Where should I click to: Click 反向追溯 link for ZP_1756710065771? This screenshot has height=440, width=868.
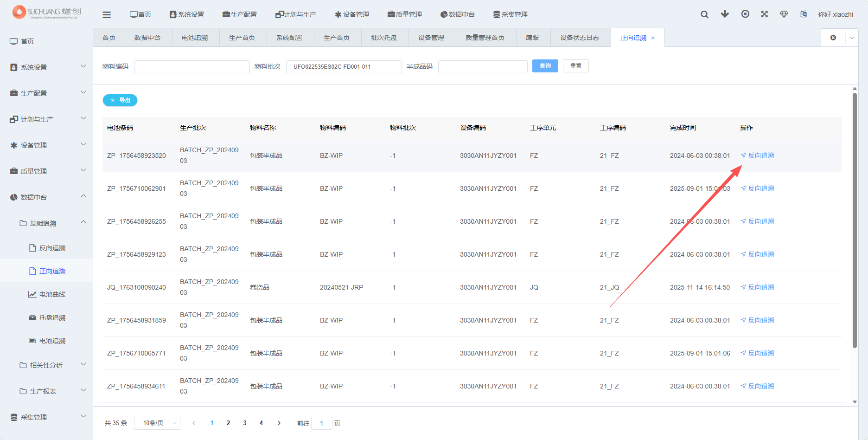click(757, 353)
